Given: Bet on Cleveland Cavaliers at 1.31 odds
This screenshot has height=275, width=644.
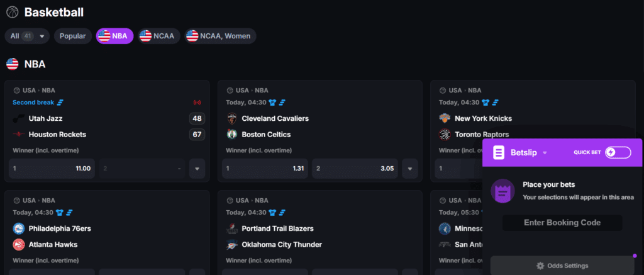Looking at the screenshot, I should (x=265, y=169).
